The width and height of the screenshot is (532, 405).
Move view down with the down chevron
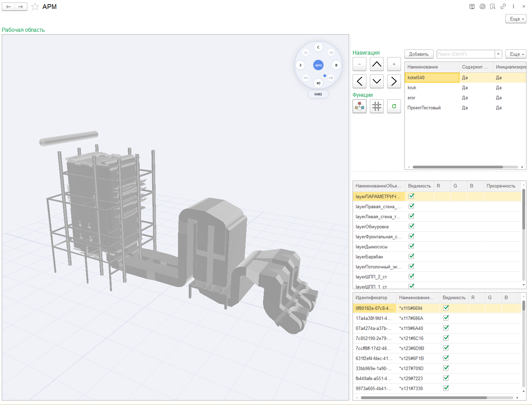pos(377,81)
